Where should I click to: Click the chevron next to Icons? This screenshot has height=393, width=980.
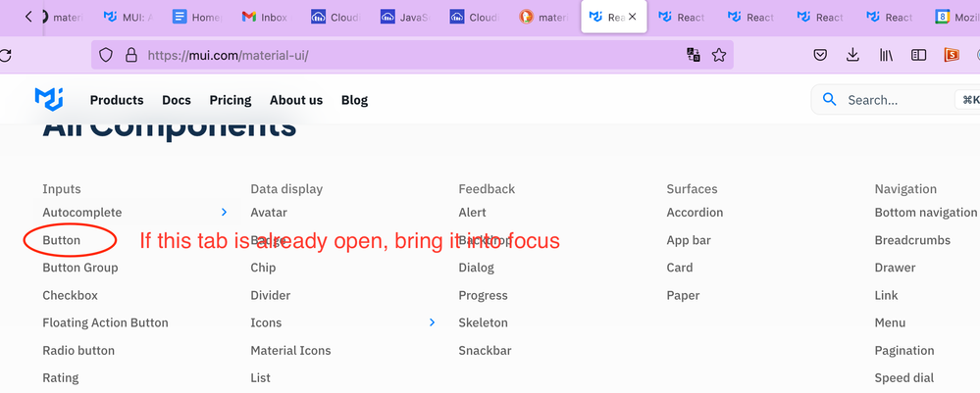pos(432,322)
